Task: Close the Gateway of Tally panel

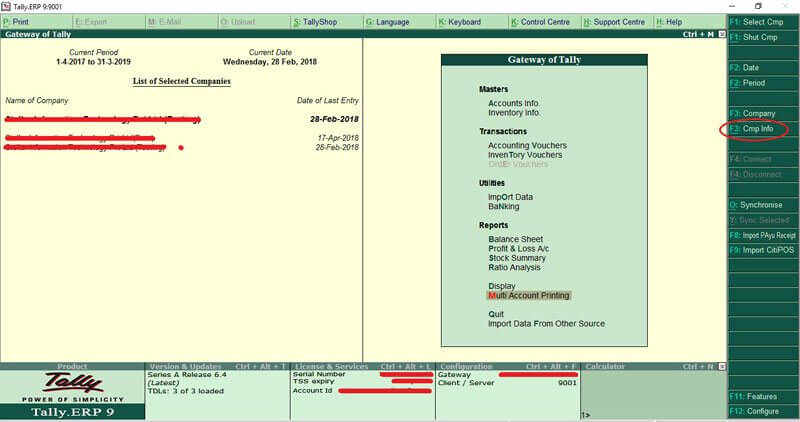Action: click(721, 34)
